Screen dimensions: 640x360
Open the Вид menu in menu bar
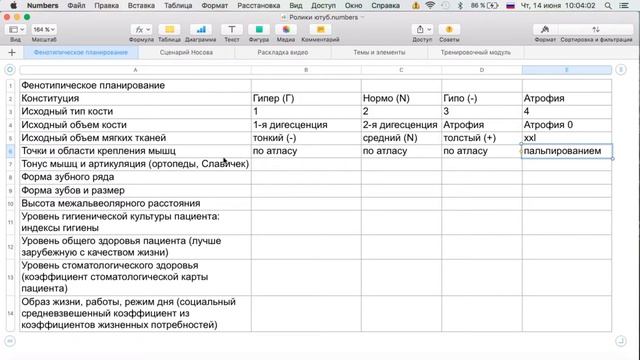pos(296,6)
